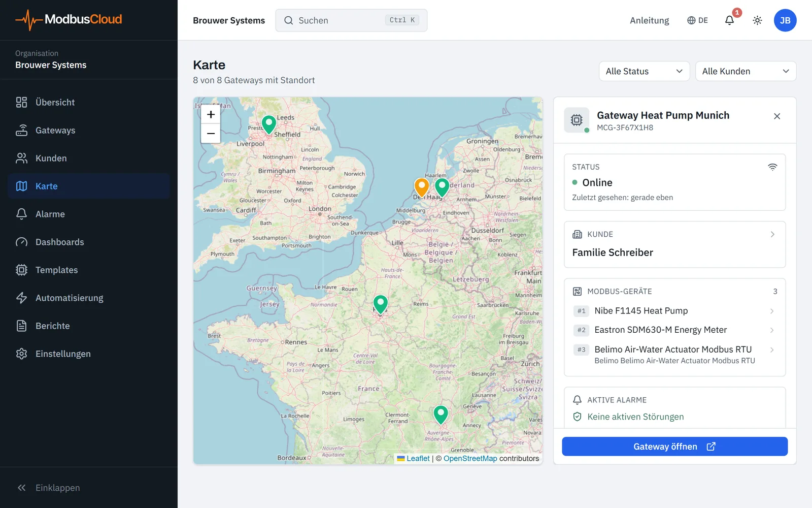Open Berichte sidebar item
The width and height of the screenshot is (812, 508).
click(89, 326)
